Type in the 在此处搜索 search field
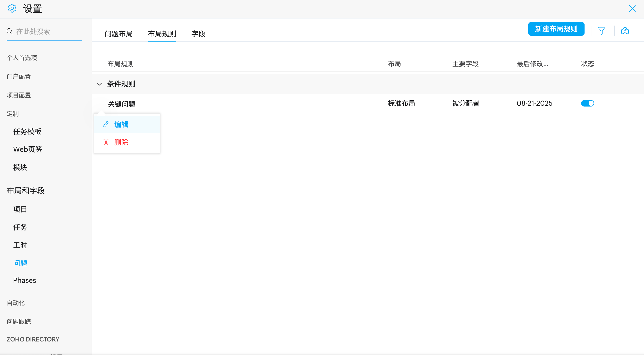The image size is (644, 355). pos(47,32)
